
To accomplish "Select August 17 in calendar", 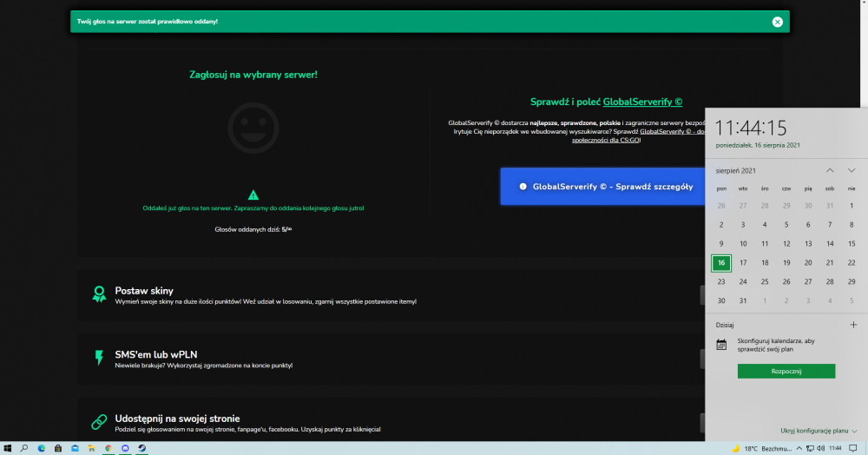I will (743, 263).
